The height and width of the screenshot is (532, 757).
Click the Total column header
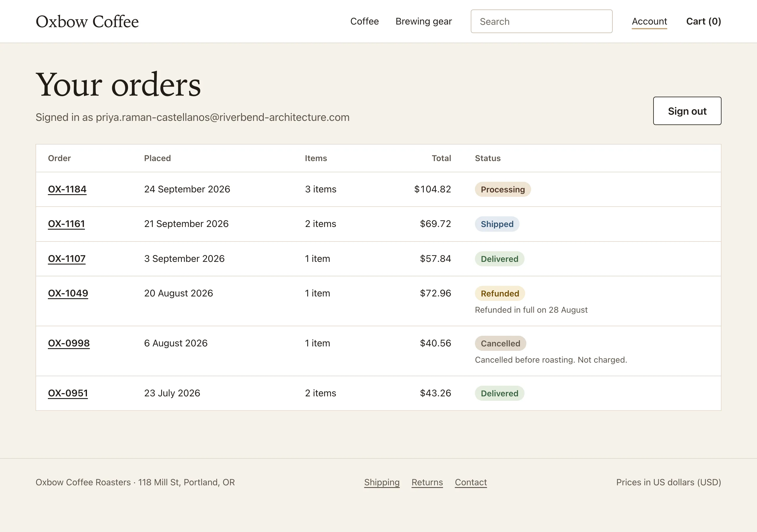click(x=441, y=158)
